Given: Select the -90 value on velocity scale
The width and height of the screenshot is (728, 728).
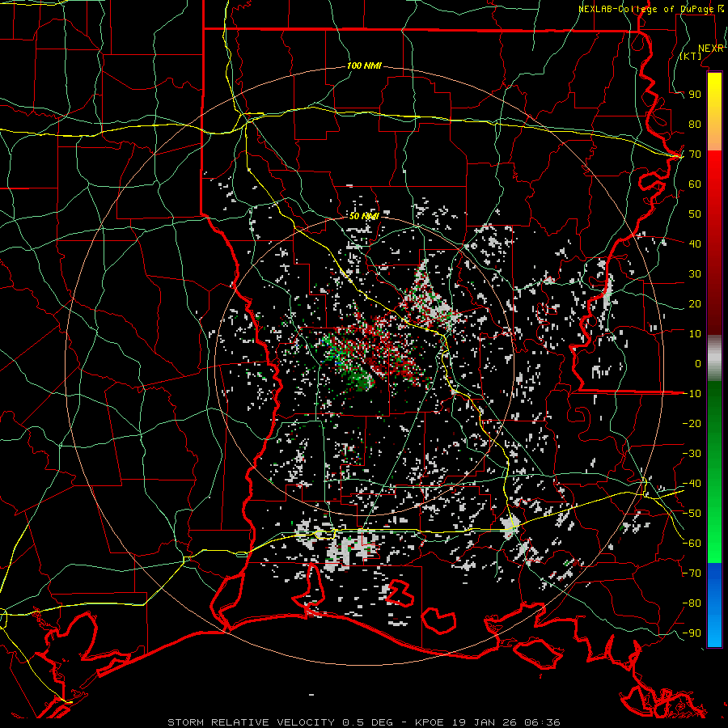Looking at the screenshot, I should [x=692, y=633].
